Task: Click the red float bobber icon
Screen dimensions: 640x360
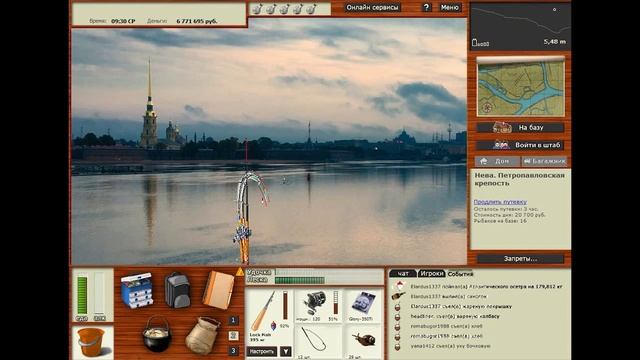Action: click(x=273, y=326)
